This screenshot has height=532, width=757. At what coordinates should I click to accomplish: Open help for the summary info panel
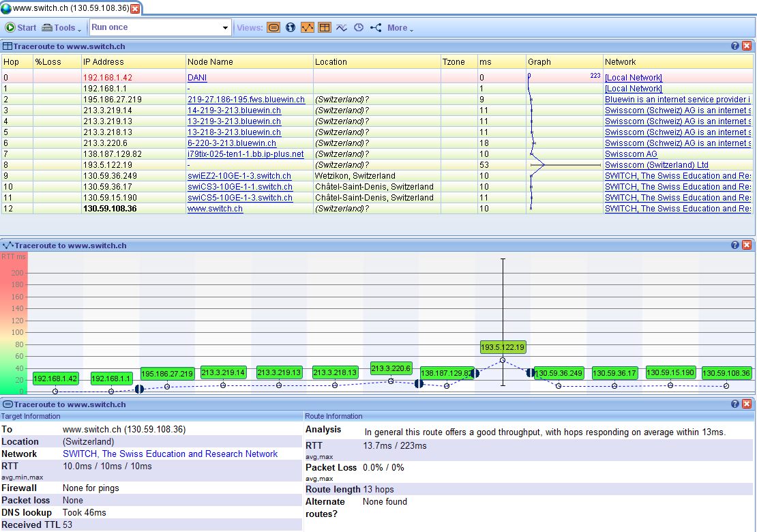(735, 404)
